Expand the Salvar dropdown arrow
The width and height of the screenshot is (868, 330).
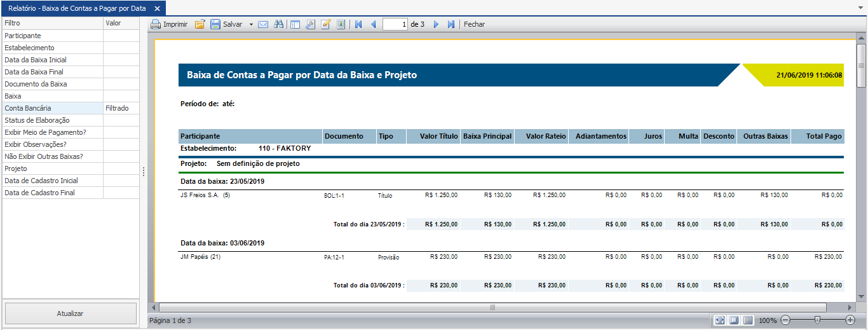click(251, 24)
